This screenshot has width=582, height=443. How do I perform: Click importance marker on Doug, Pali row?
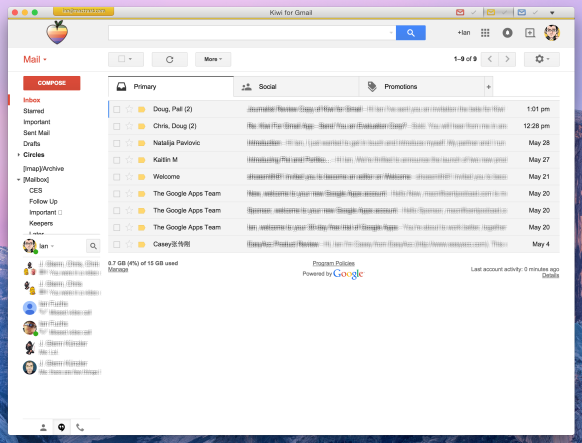pyautogui.click(x=141, y=109)
